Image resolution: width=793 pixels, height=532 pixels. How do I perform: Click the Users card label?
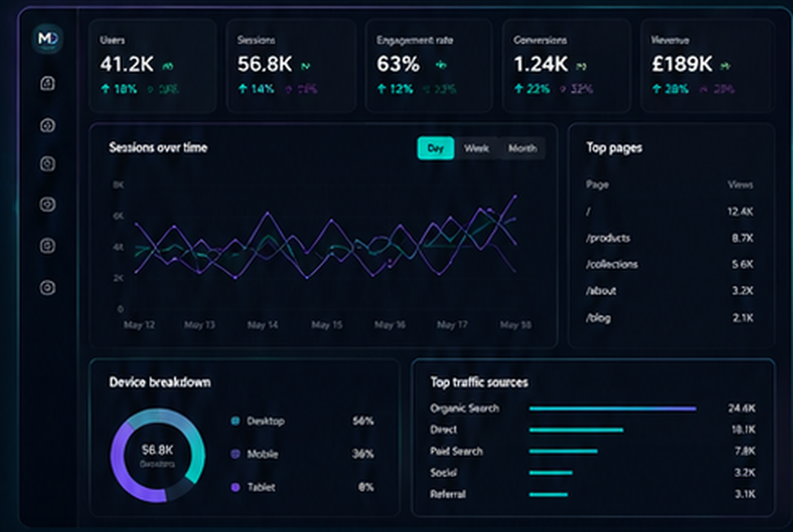[x=112, y=40]
